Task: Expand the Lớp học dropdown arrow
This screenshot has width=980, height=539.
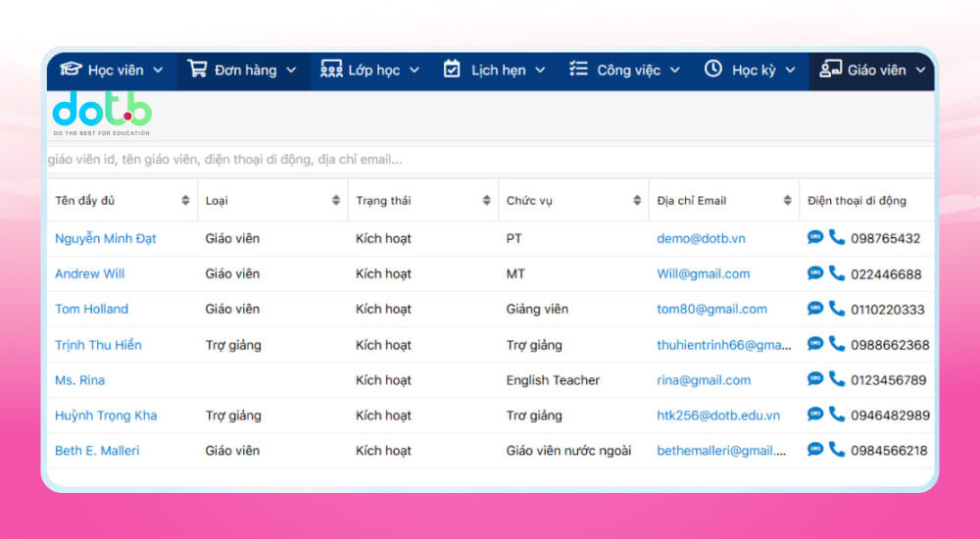Action: coord(415,70)
